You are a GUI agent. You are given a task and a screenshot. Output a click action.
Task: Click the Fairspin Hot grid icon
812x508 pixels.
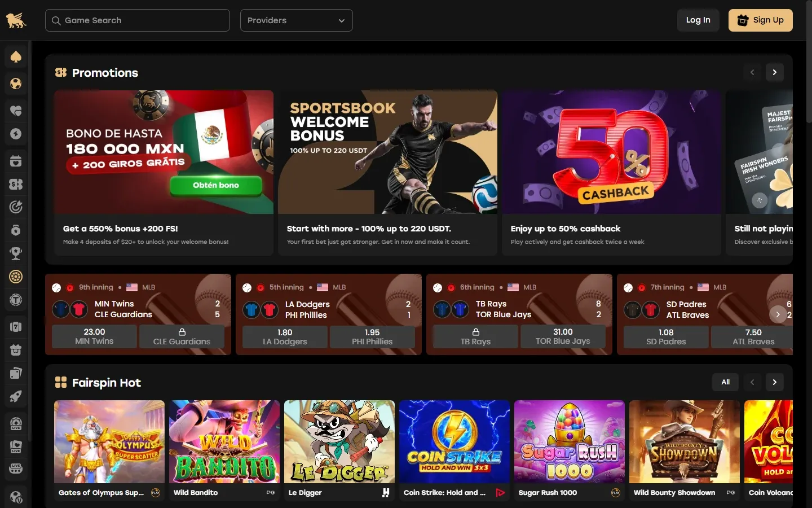tap(61, 382)
